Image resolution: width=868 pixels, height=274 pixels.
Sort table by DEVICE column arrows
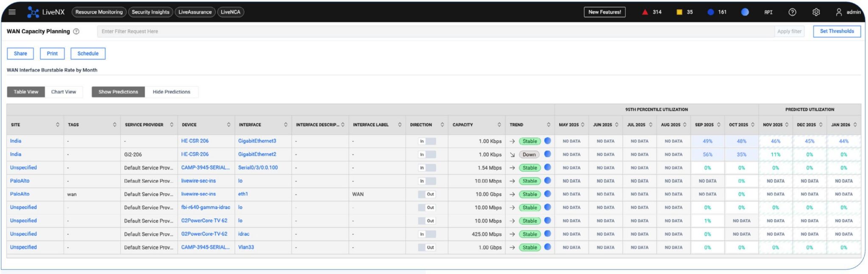pos(228,125)
